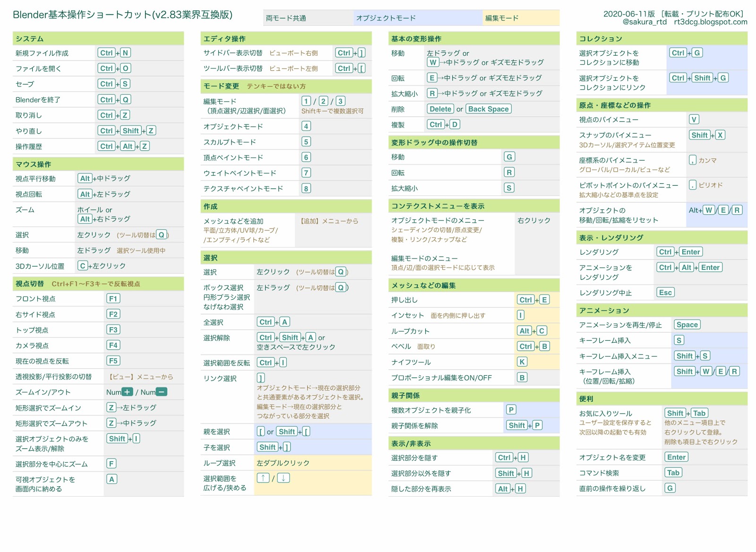Click the F5 key for 現在の視点を反転
Viewport: 756px width, 552px height.
pyautogui.click(x=113, y=361)
